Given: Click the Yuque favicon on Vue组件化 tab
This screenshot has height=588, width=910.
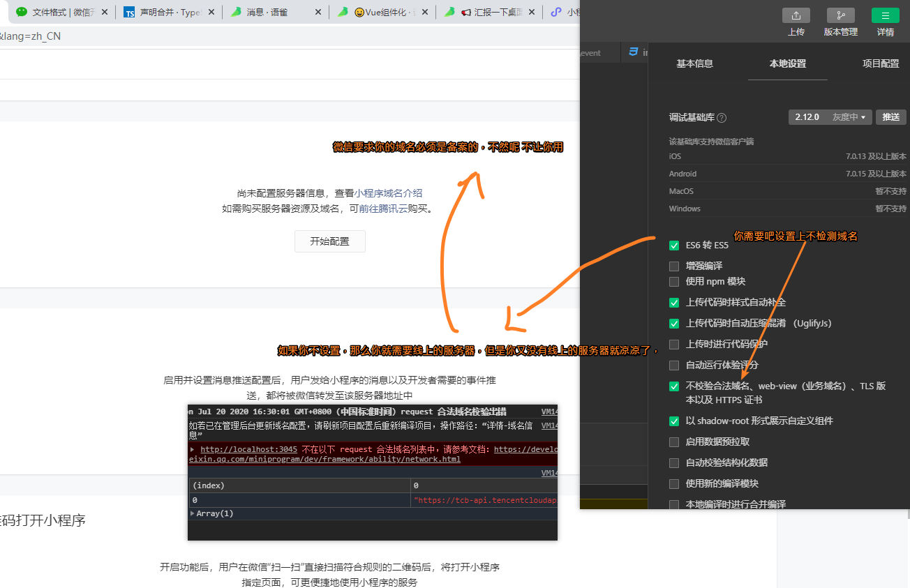Looking at the screenshot, I should (x=343, y=12).
